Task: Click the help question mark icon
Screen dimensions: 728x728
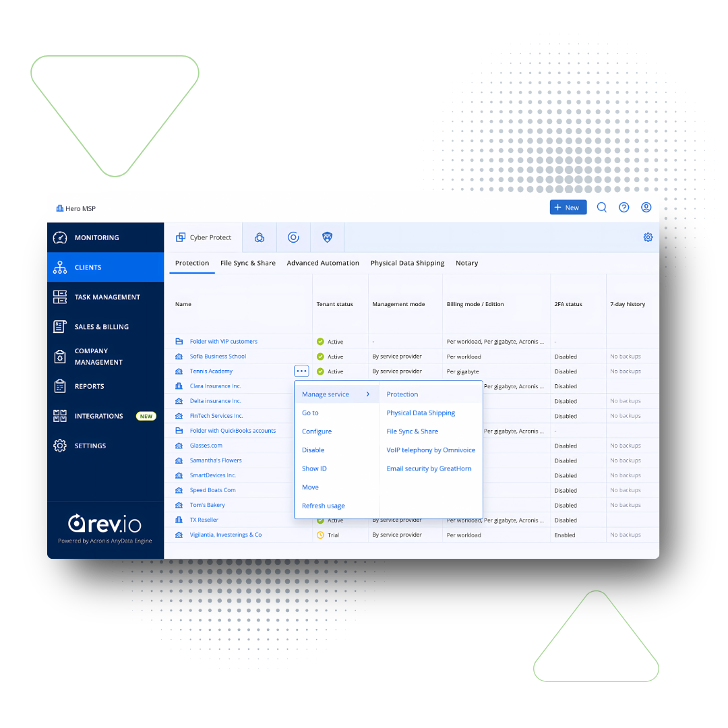Action: [624, 208]
